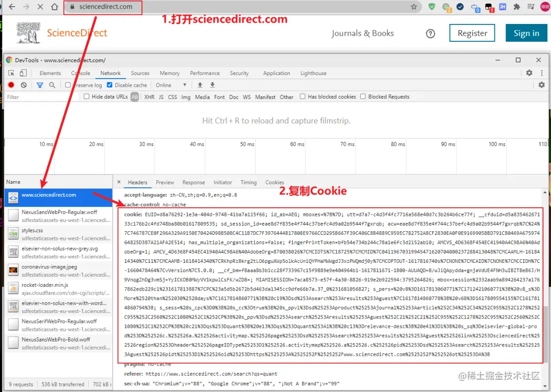Open the Cookies tab of request
Image resolution: width=551 pixels, height=392 pixels.
click(275, 182)
